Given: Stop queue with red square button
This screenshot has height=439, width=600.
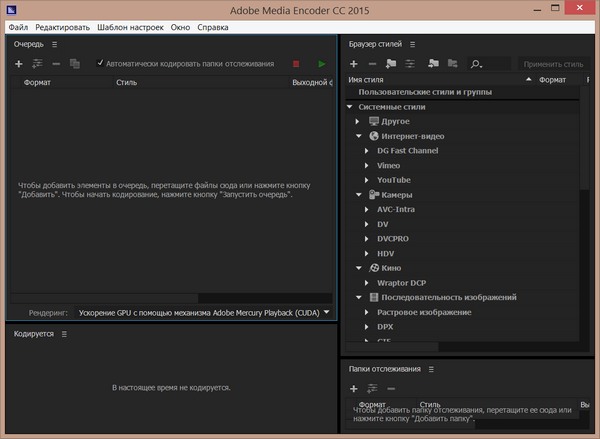Looking at the screenshot, I should pos(296,64).
